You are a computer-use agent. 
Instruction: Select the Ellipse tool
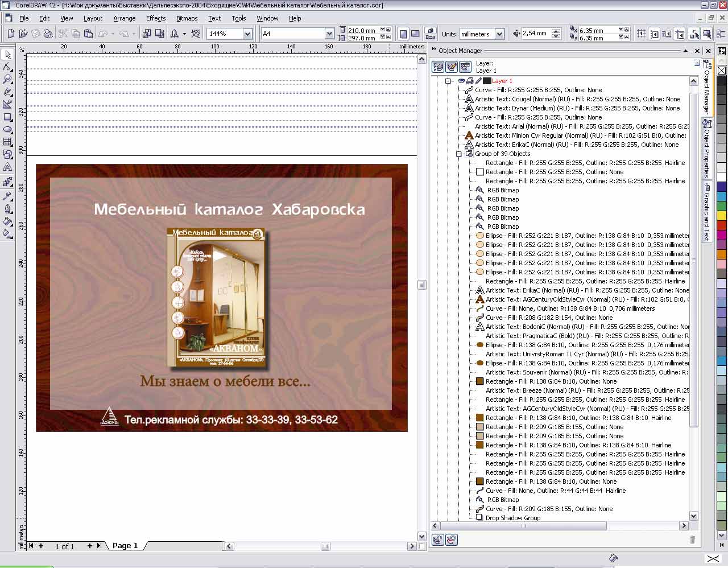pyautogui.click(x=7, y=129)
